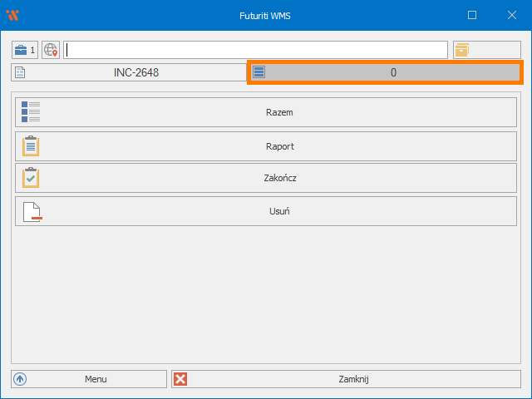The height and width of the screenshot is (399, 532).
Task: Click the clipboard icon on the Raport row
Action: (x=31, y=146)
